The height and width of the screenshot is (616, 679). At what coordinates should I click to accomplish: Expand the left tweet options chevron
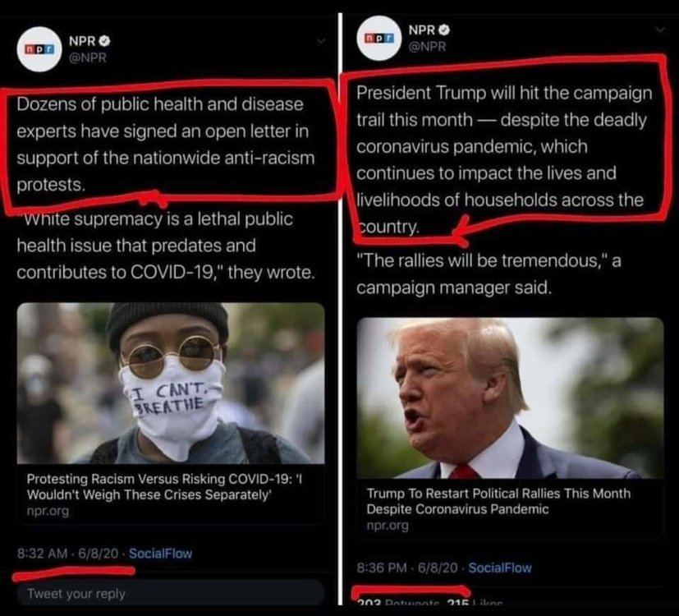pos(320,42)
